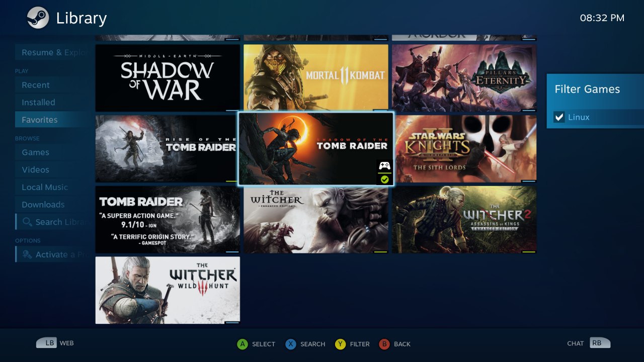Click the RB Chat bumper icon
Viewport: 644px width, 362px height.
(x=600, y=343)
